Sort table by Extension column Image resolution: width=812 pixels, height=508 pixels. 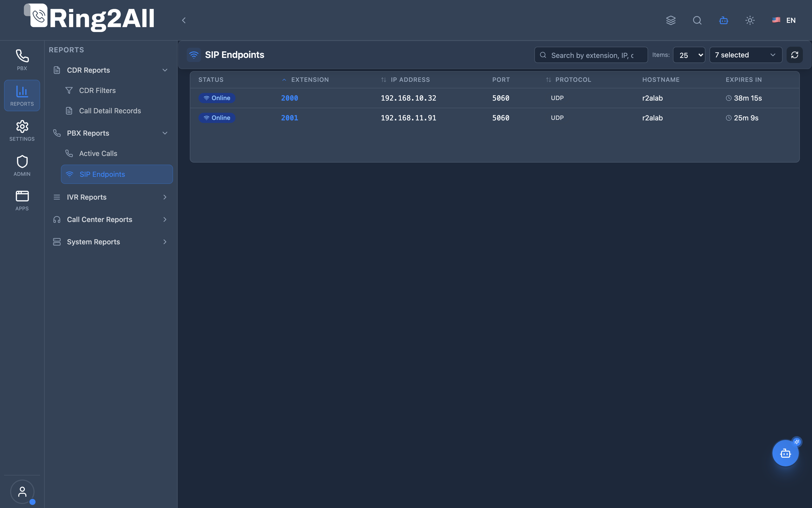(x=305, y=80)
